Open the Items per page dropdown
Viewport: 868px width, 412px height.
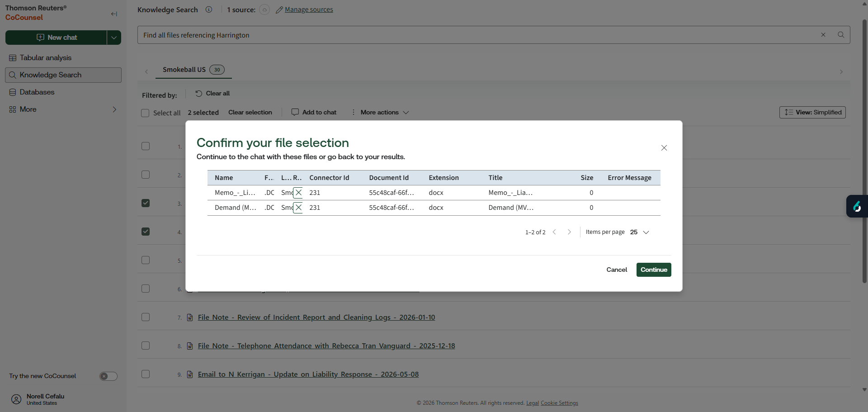pyautogui.click(x=640, y=232)
